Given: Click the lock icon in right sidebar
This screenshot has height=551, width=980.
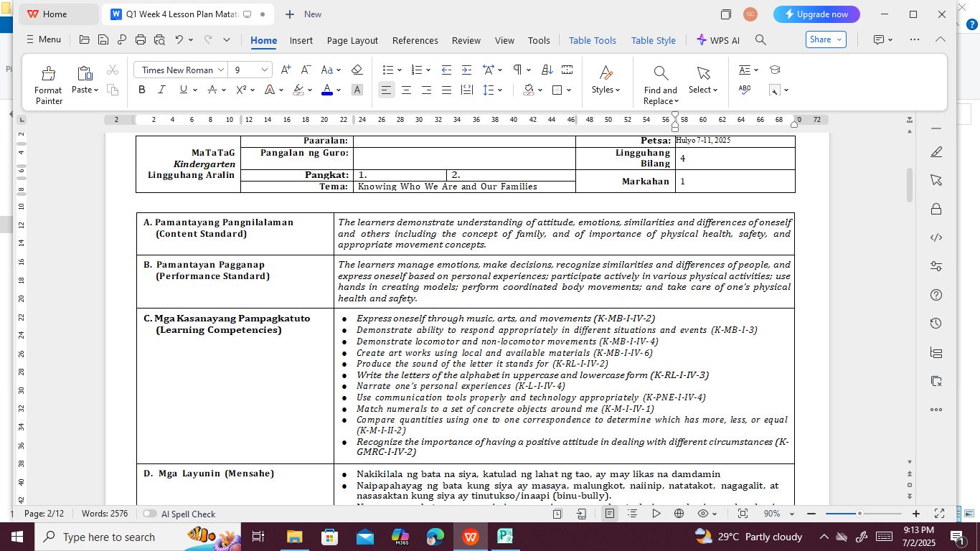Looking at the screenshot, I should tap(936, 209).
